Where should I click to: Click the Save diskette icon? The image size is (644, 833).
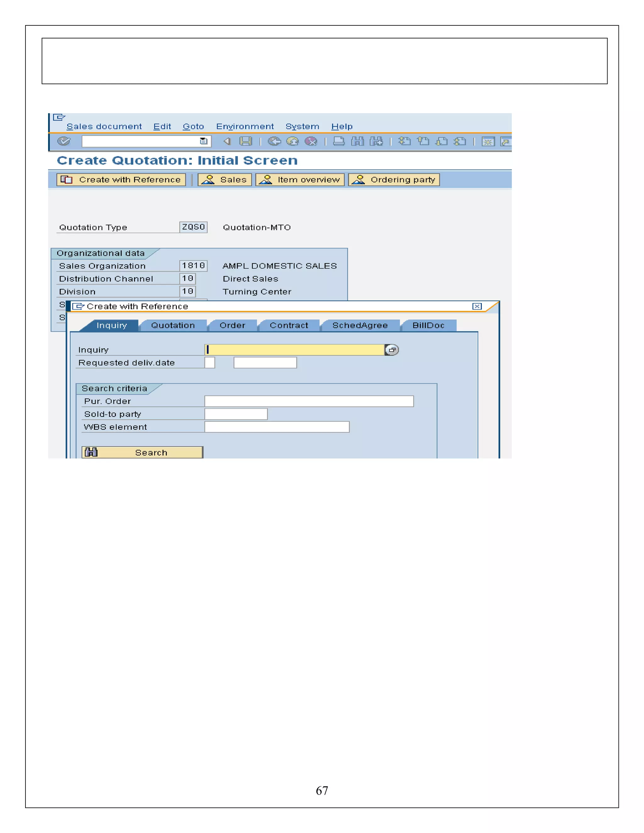(245, 141)
